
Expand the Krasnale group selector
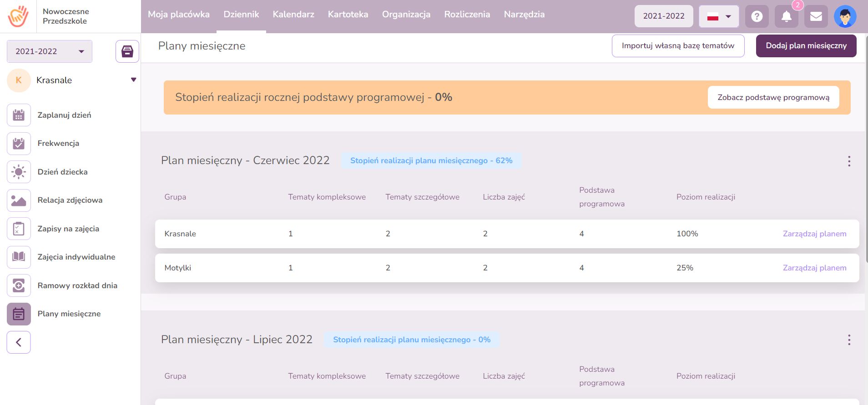(x=133, y=80)
